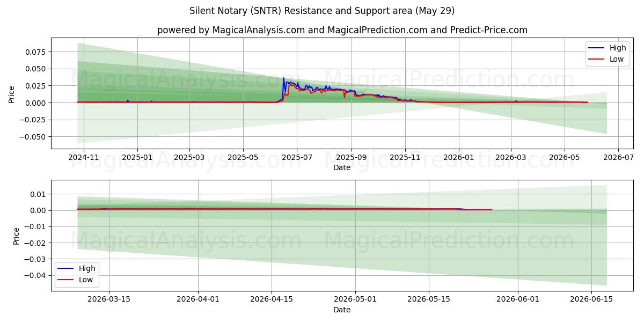Click the 'Price' y-axis label of the top chart
Image resolution: width=644 pixels, height=322 pixels.
point(12,94)
